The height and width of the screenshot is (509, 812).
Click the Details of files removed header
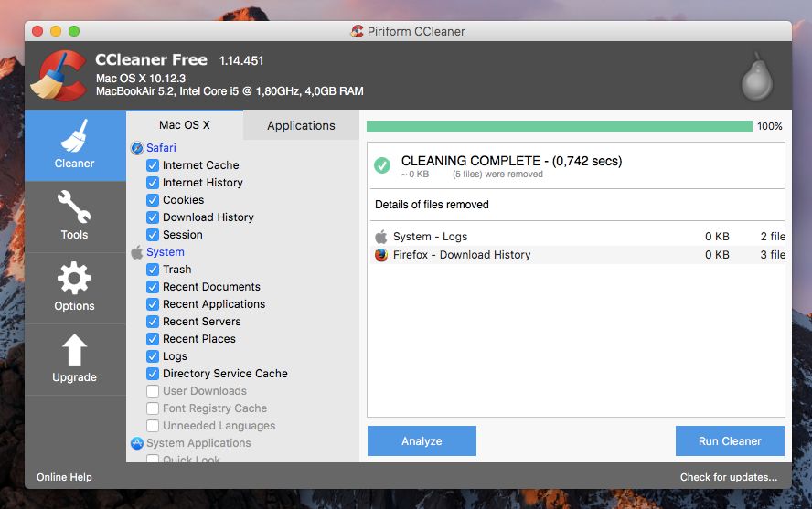pos(432,205)
